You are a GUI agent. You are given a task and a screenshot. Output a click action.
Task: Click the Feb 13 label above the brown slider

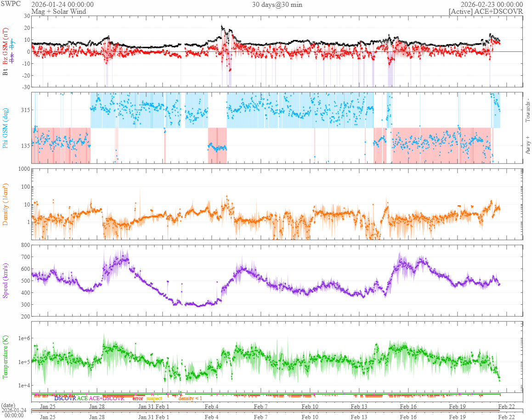359,406
